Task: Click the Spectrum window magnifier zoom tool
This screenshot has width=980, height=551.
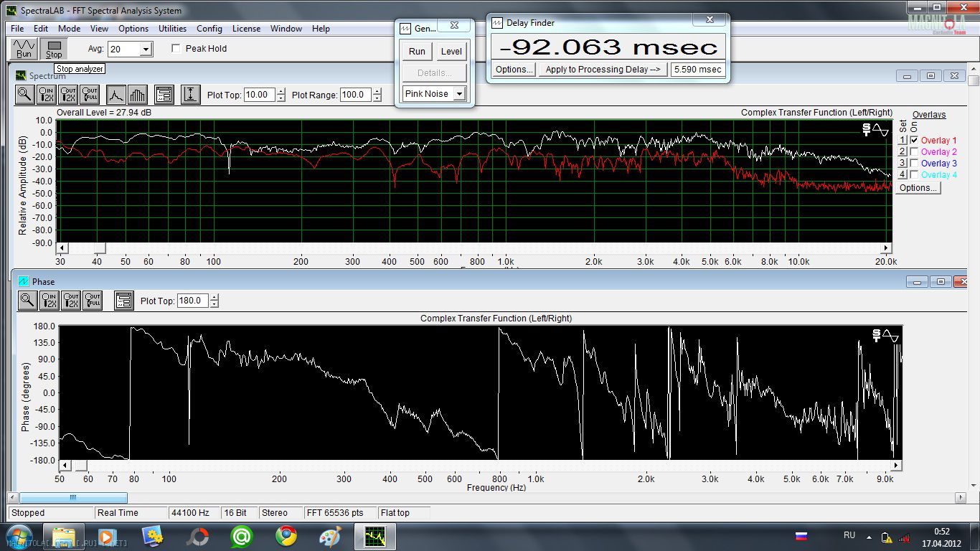Action: tap(25, 94)
